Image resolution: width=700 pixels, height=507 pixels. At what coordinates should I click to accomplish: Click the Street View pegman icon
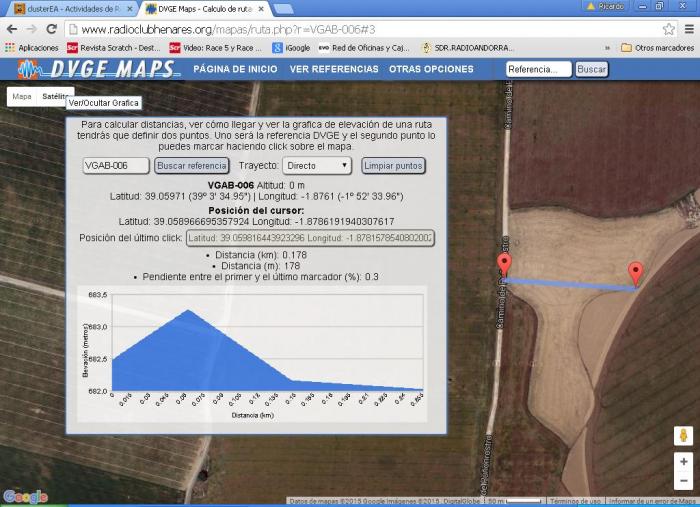coord(683,436)
